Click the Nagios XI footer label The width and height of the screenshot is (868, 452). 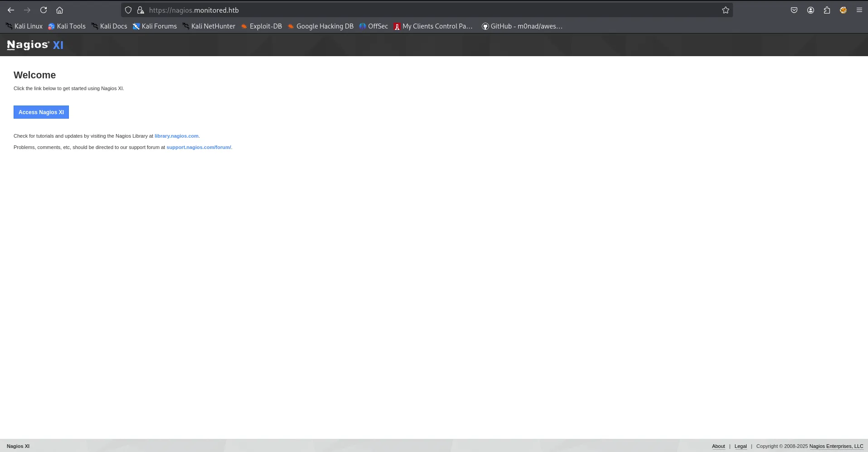point(18,446)
